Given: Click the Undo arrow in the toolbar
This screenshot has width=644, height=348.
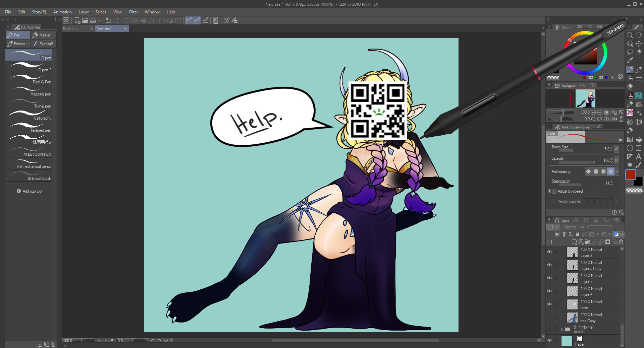Looking at the screenshot, I should pos(108,20).
